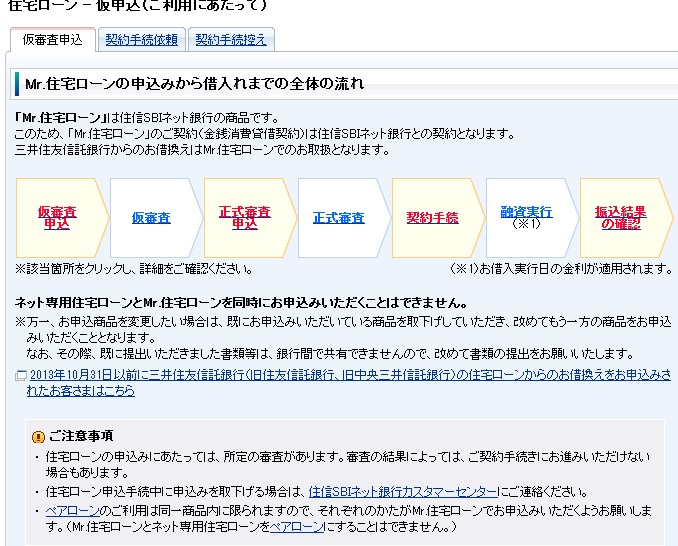Image resolution: width=678 pixels, height=546 pixels.
Task: Click the 三井住友信託銀行からのお借換え sentence
Action: (x=202, y=150)
